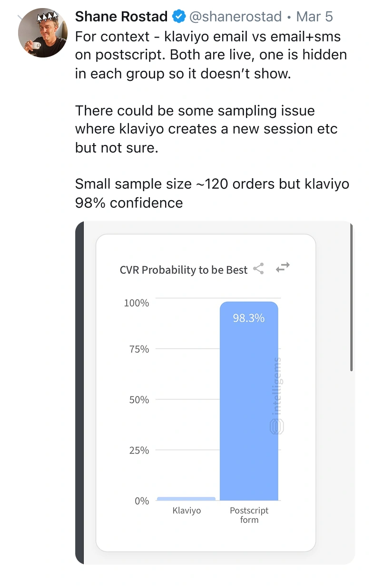Click the tweet text about sample size
This screenshot has height=588, width=373.
pos(212,193)
